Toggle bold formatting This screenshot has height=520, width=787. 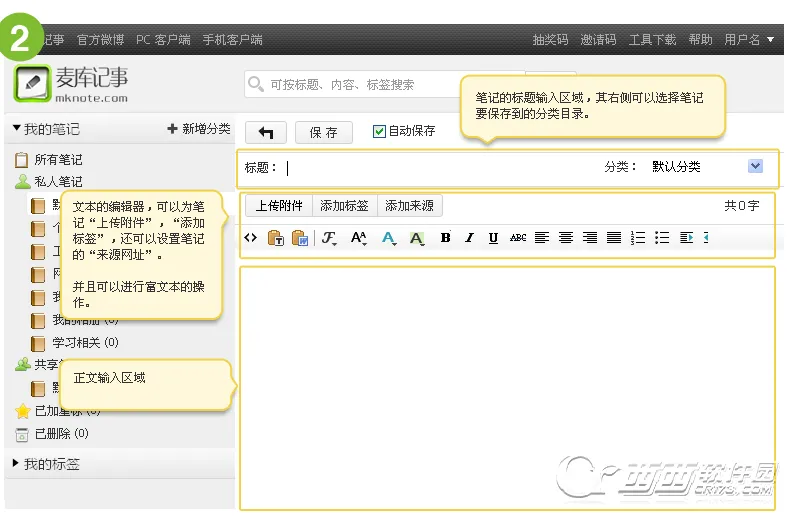pyautogui.click(x=445, y=237)
